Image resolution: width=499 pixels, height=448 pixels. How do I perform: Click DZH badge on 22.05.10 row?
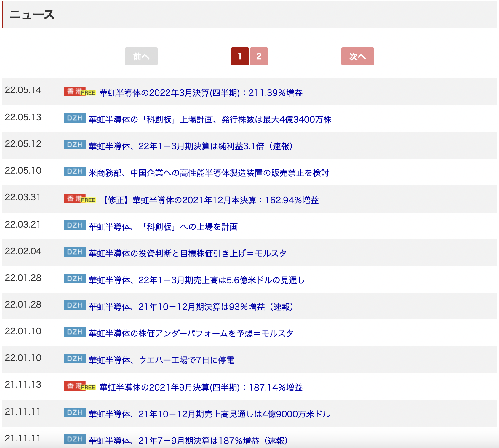75,171
